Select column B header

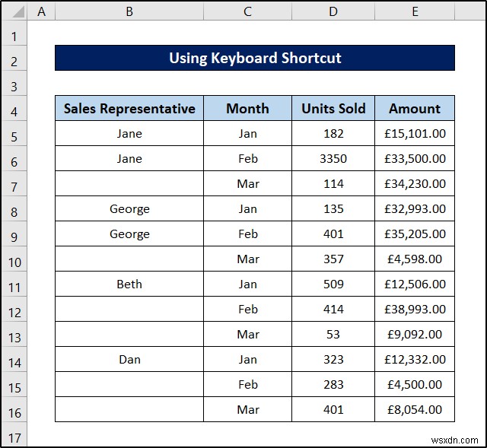coord(129,12)
